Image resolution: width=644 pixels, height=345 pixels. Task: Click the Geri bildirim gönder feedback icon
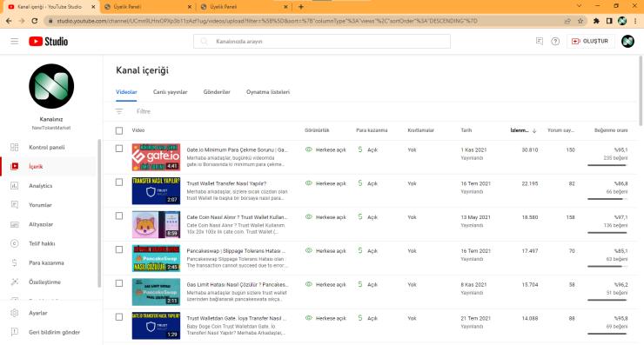tap(15, 332)
